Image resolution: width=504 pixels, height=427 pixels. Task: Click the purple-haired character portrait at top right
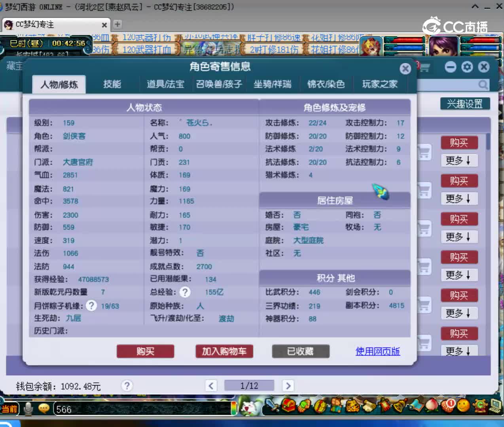tap(443, 46)
